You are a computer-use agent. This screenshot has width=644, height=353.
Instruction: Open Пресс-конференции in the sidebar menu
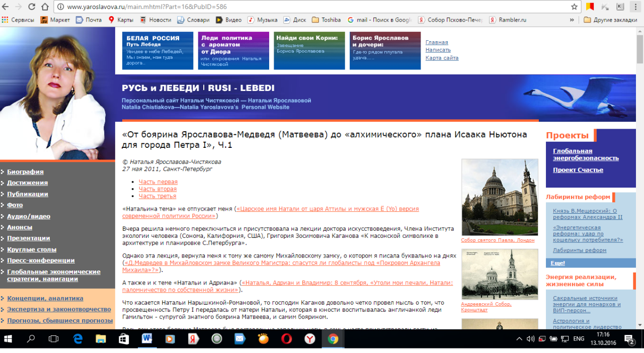tap(41, 260)
